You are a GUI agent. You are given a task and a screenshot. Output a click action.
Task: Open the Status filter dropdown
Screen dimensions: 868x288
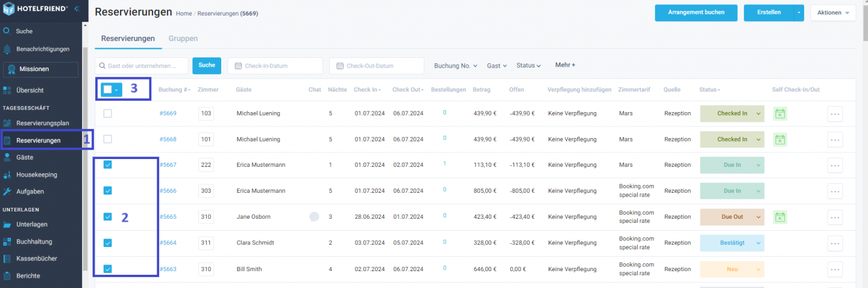[x=529, y=66]
